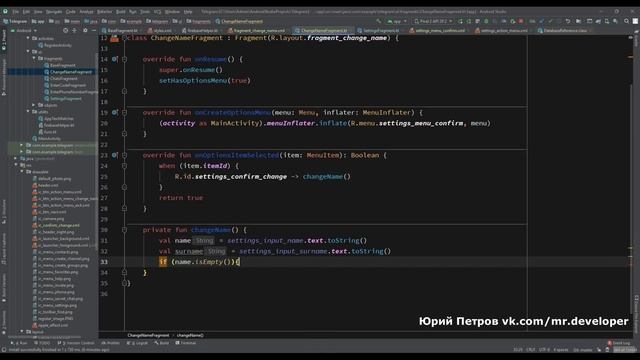Open the Navigate menu
The width and height of the screenshot is (640, 360).
click(54, 11)
